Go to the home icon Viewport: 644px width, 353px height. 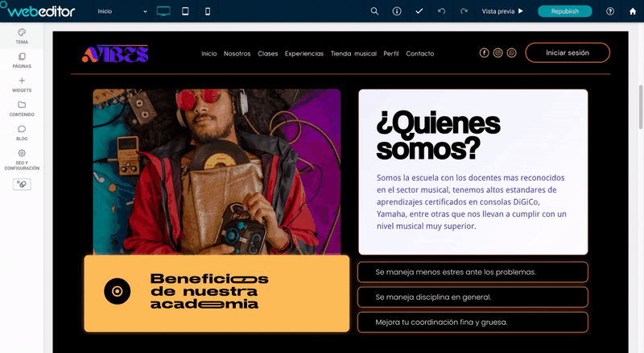(x=633, y=11)
